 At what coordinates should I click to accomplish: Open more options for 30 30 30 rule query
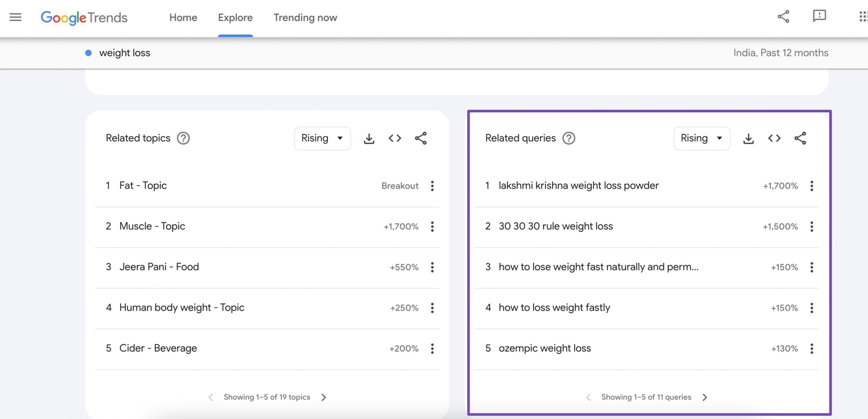click(x=811, y=227)
